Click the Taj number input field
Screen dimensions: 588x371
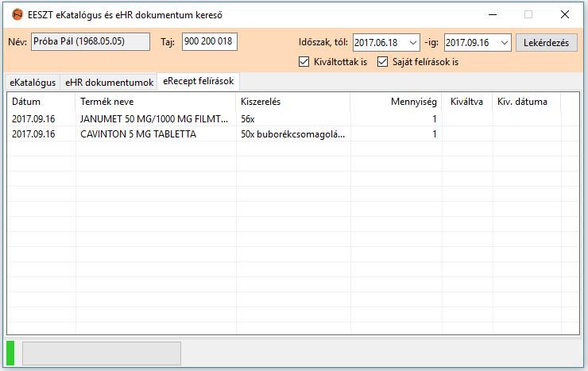210,41
